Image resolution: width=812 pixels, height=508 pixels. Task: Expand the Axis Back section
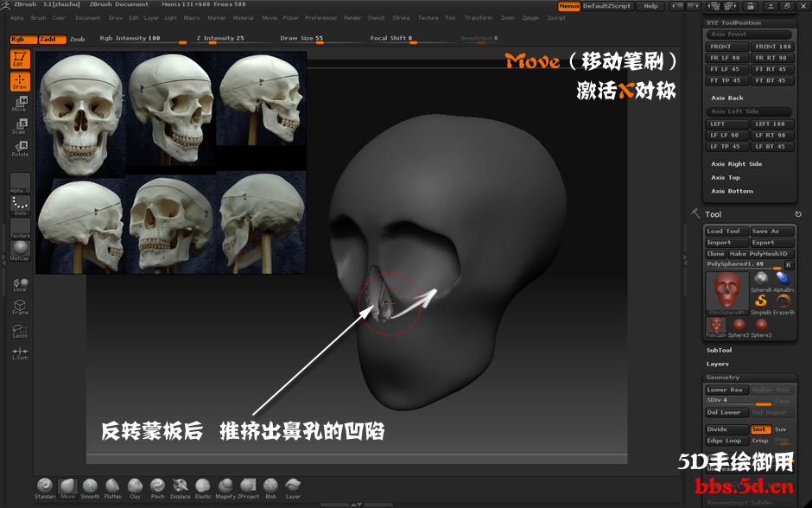click(x=726, y=98)
